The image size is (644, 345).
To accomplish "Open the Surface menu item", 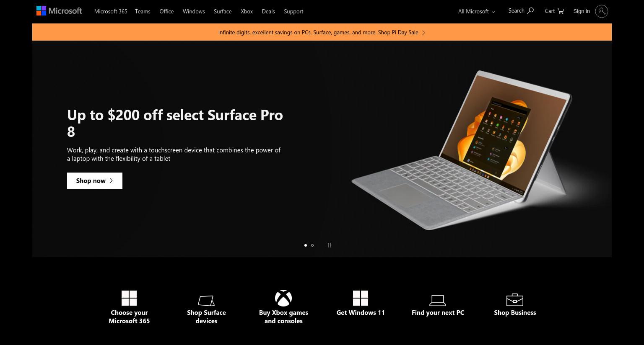I will [223, 11].
